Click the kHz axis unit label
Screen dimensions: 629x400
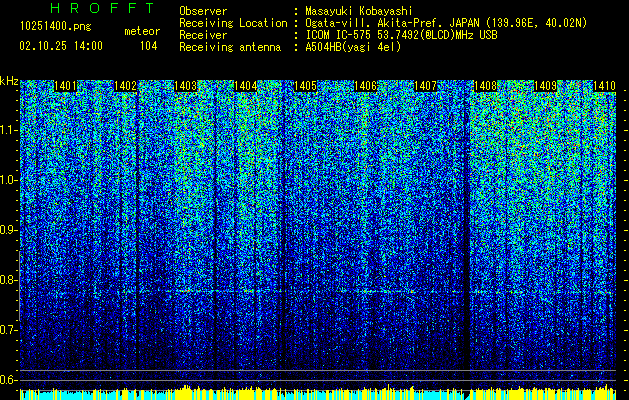(x=9, y=81)
